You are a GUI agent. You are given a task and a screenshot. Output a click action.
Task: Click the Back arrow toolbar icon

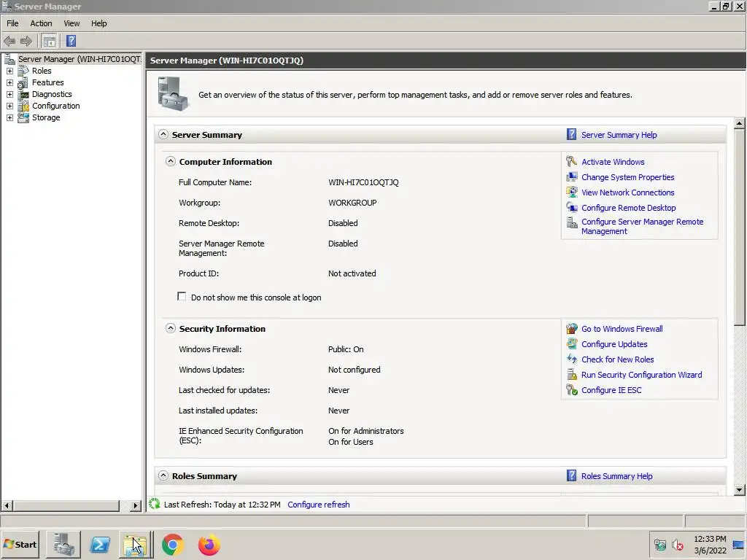pyautogui.click(x=9, y=41)
